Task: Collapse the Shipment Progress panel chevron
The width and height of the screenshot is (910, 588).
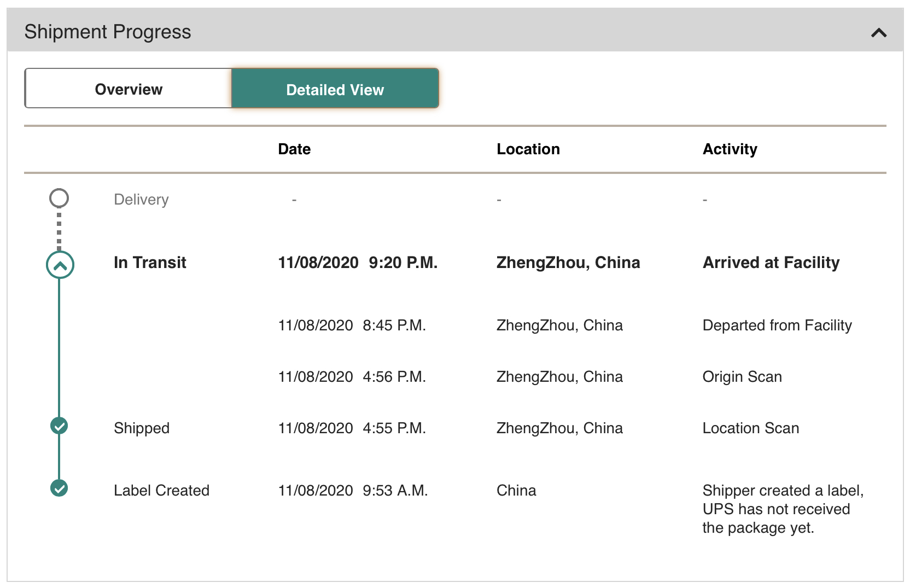Action: point(878,33)
